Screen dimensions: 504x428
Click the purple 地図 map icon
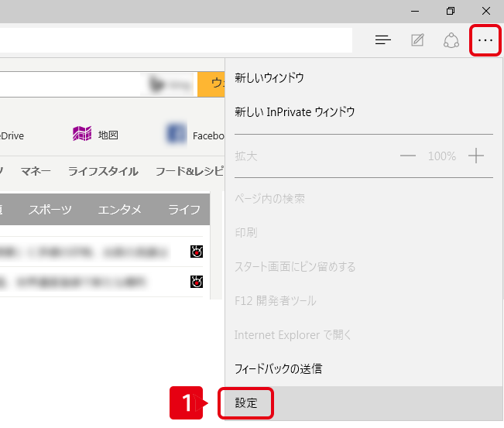(x=82, y=133)
